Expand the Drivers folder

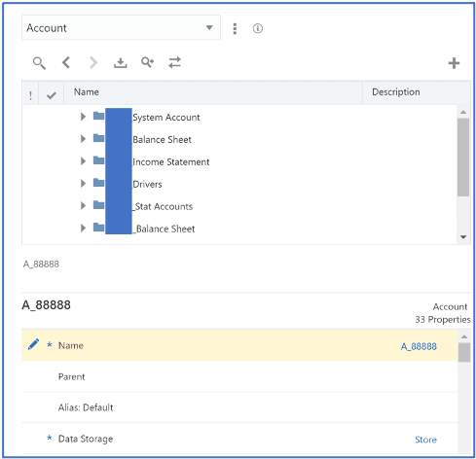click(x=83, y=184)
